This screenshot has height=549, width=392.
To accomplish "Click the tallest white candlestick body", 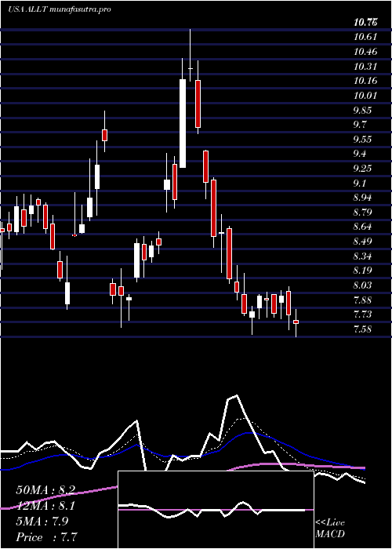I will point(183,124).
